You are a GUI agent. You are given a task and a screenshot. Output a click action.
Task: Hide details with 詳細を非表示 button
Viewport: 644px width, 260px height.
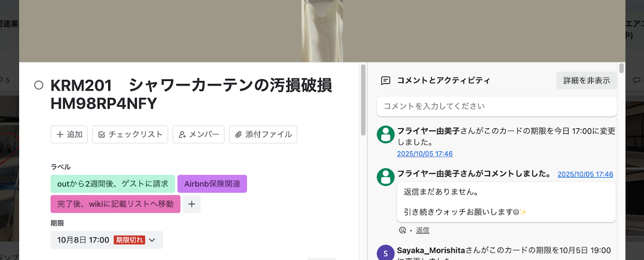(587, 80)
